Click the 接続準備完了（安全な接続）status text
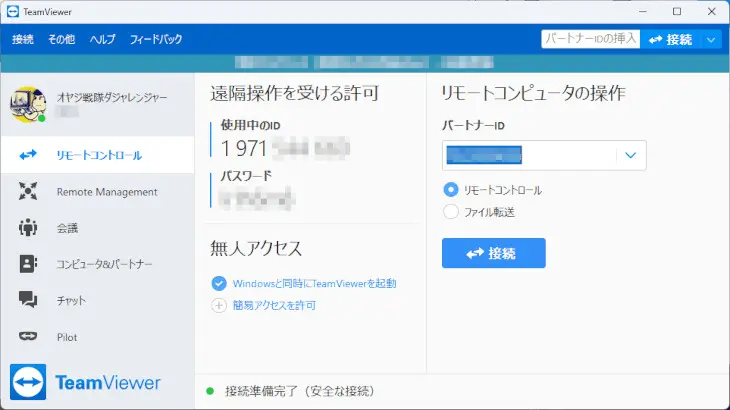This screenshot has height=410, width=730. (x=299, y=391)
